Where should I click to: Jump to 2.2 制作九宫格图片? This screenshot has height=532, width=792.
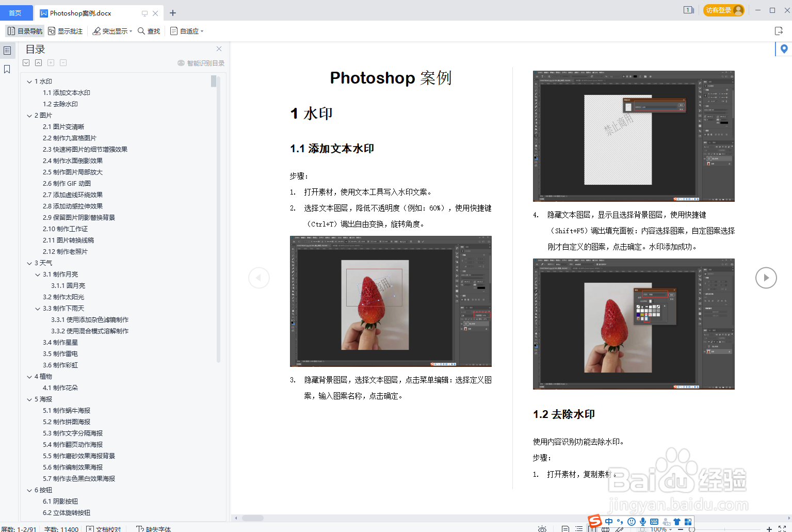[x=70, y=138]
